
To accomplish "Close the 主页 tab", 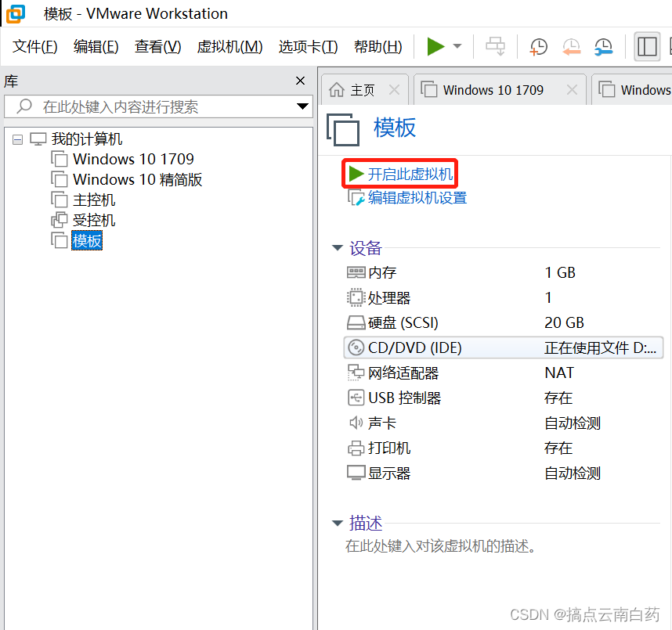I will click(x=394, y=90).
